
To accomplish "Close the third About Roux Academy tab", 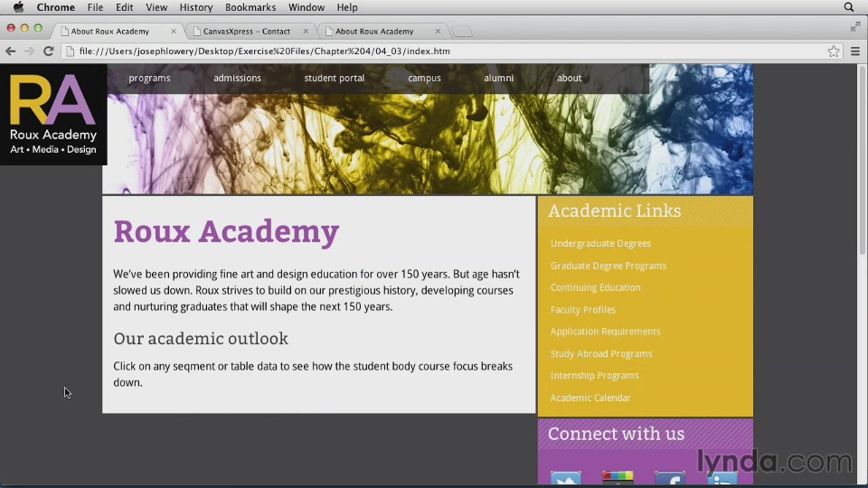I will coord(438,31).
